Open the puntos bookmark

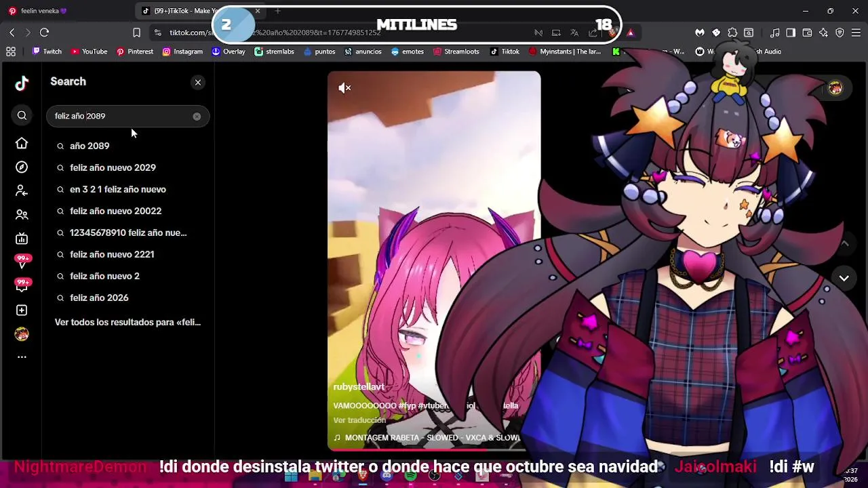(x=319, y=52)
